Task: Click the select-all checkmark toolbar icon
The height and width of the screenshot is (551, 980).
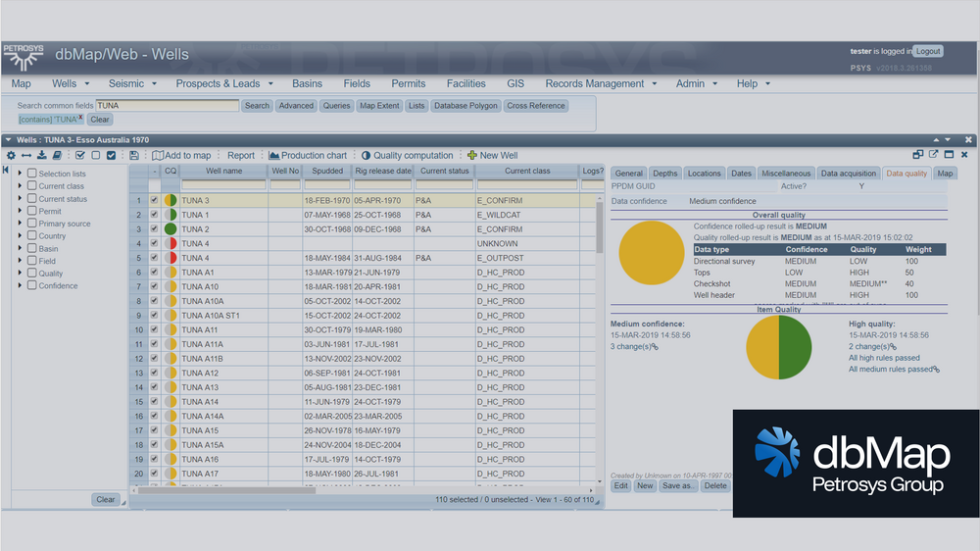Action: [80, 155]
